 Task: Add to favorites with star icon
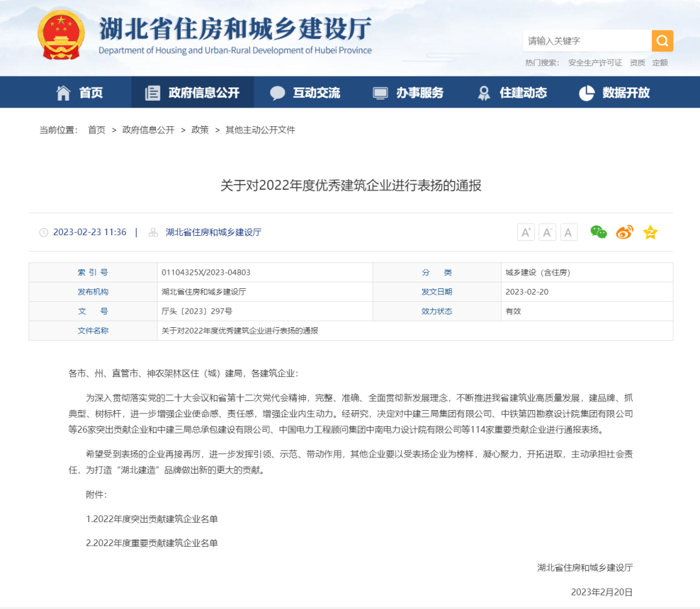click(650, 233)
